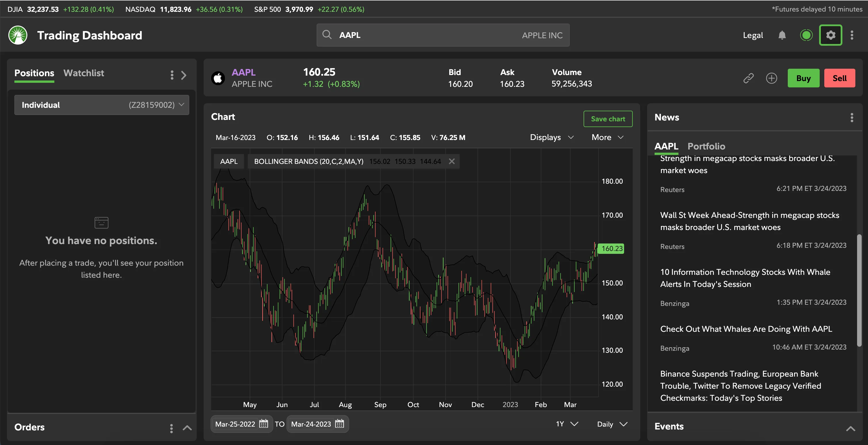Screen dimensions: 868x445
Task: Click the Buy button for AAPL
Action: tap(803, 78)
